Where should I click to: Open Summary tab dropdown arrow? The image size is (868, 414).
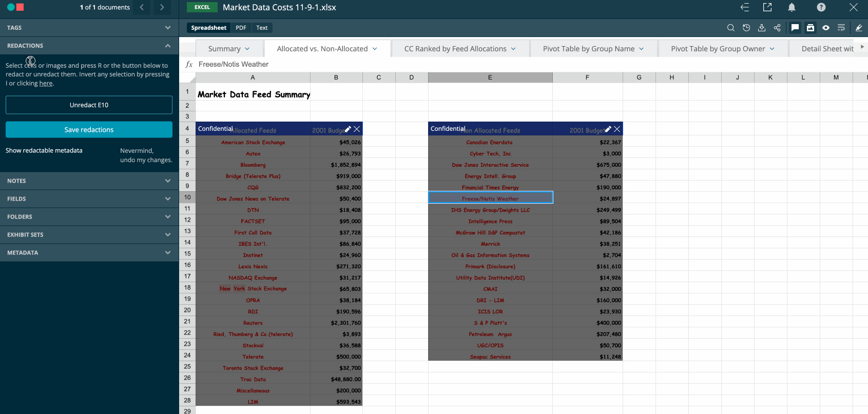(247, 49)
